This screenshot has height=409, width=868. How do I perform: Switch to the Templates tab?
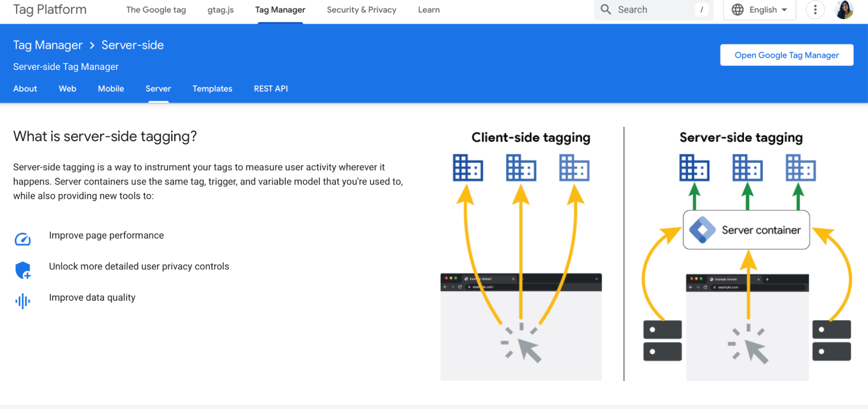tap(212, 89)
